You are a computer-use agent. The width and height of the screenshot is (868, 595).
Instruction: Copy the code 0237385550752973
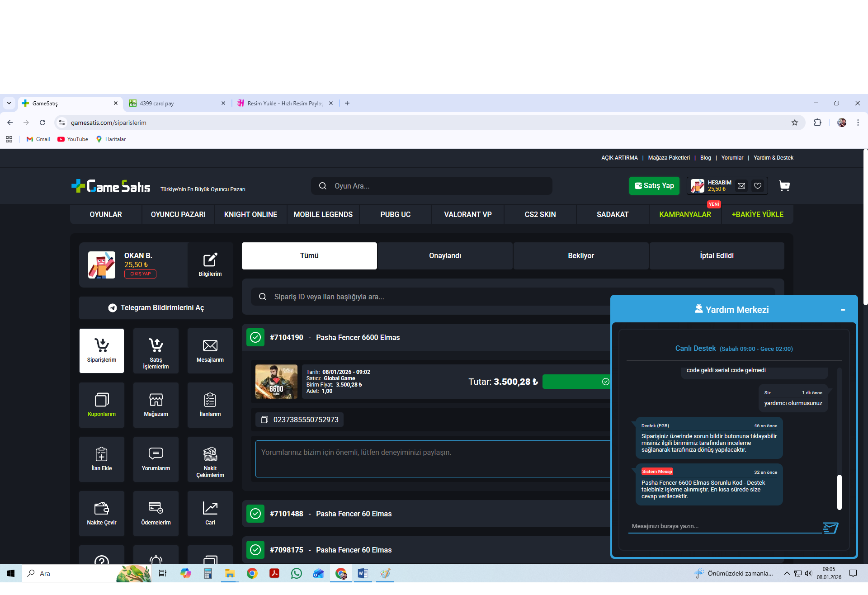[264, 420]
